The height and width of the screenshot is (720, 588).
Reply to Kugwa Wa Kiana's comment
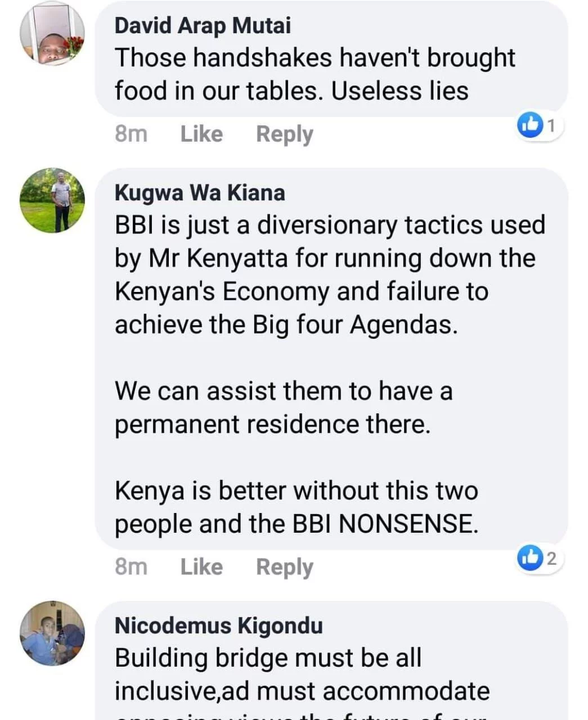[284, 566]
